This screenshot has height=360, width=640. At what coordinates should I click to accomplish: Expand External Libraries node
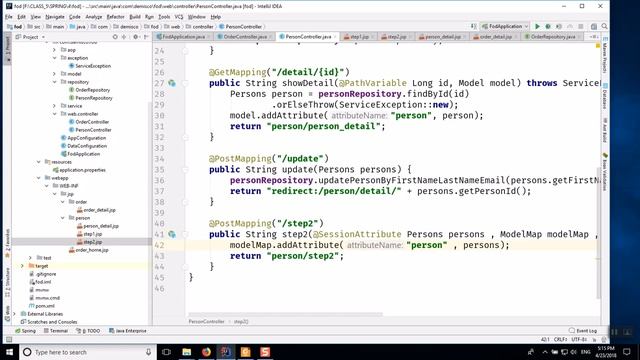[x=15, y=314]
